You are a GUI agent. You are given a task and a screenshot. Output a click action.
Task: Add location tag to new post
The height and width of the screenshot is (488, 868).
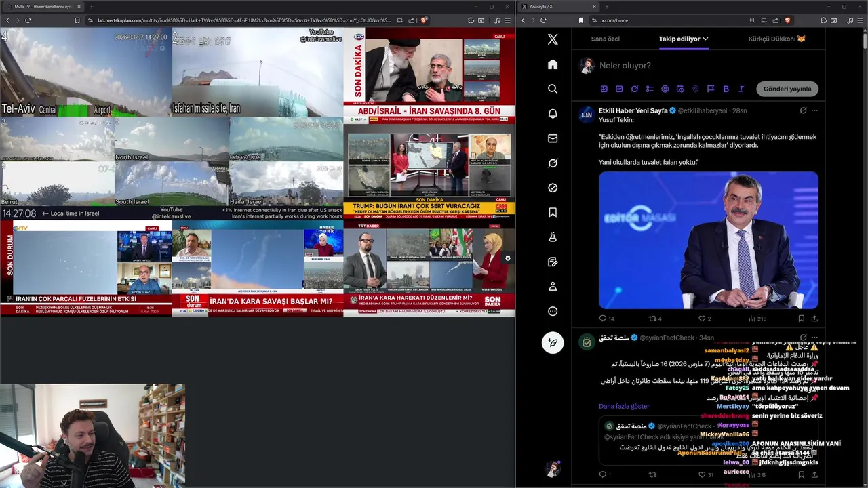click(695, 89)
